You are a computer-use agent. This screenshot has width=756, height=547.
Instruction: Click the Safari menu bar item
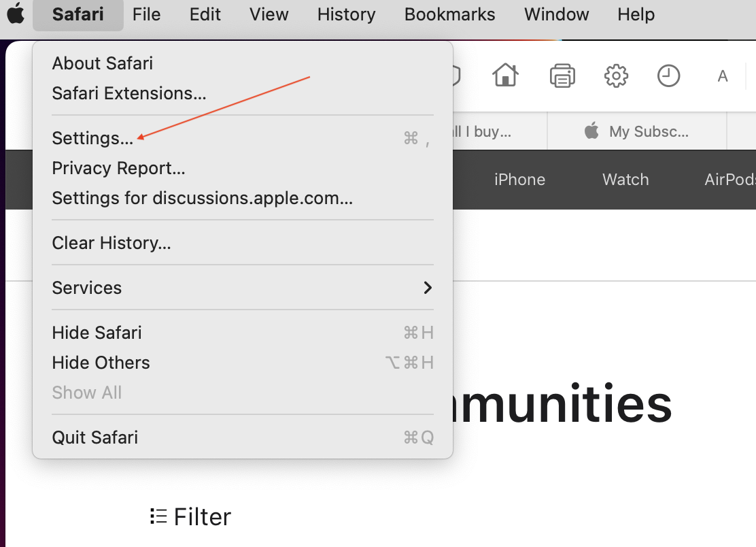coord(78,14)
